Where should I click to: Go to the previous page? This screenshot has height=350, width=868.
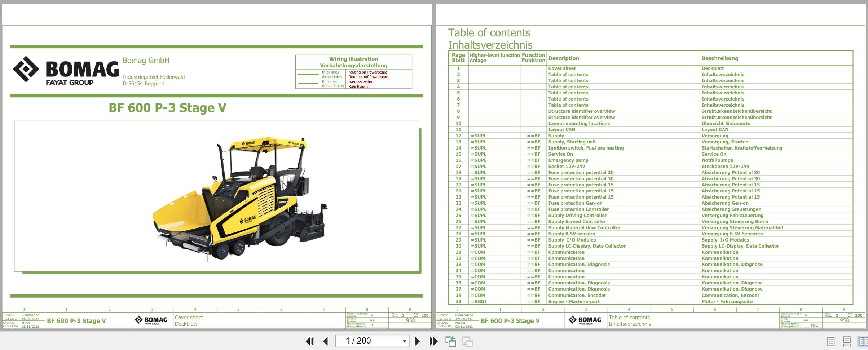click(x=326, y=341)
